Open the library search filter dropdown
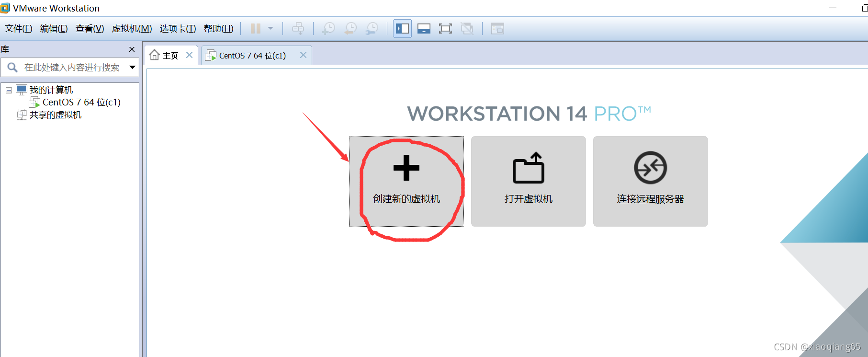 pyautogui.click(x=132, y=68)
